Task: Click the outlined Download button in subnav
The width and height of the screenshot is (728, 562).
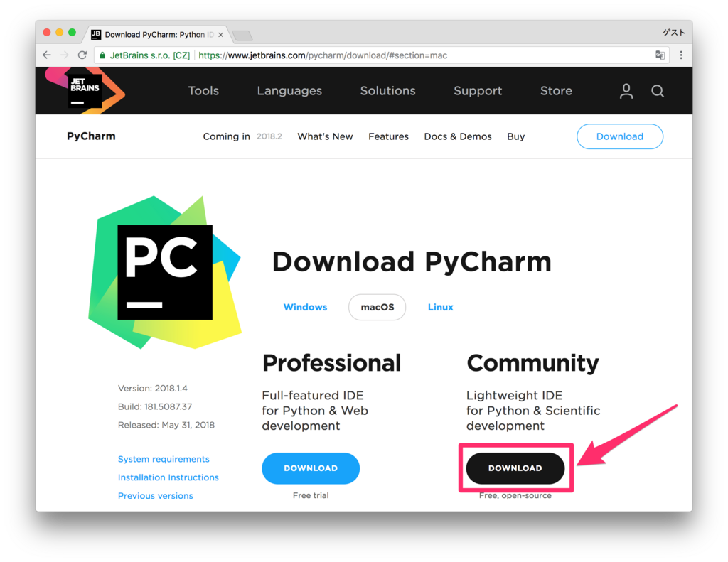Action: coord(620,136)
